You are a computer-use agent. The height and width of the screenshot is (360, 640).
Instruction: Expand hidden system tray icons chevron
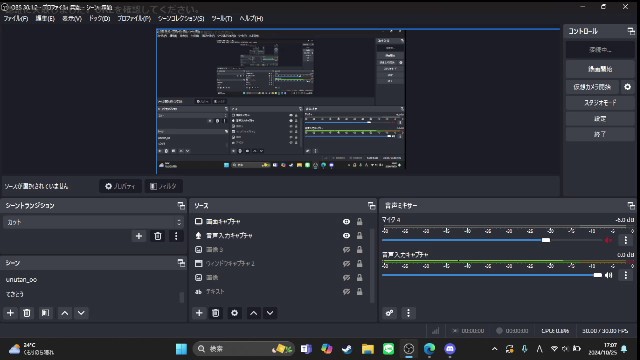[x=494, y=349]
